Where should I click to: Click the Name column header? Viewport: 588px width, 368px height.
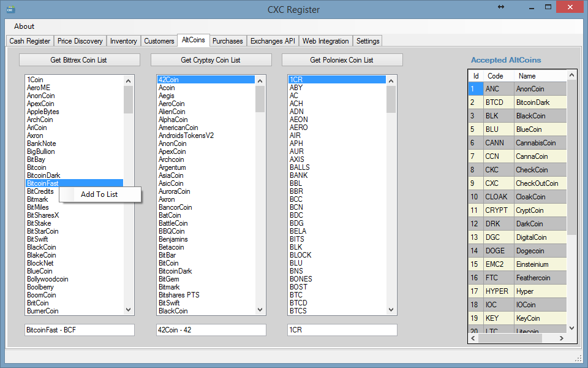(540, 76)
